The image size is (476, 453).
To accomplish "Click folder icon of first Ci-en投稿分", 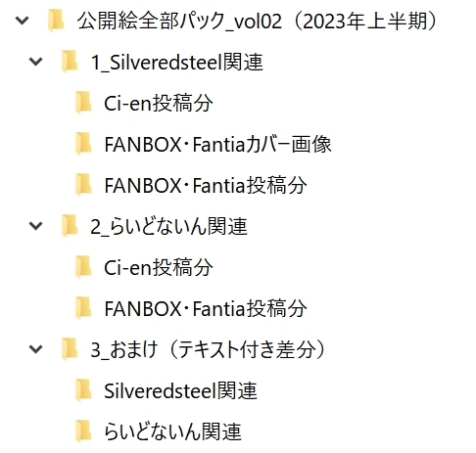I will 83,103.
